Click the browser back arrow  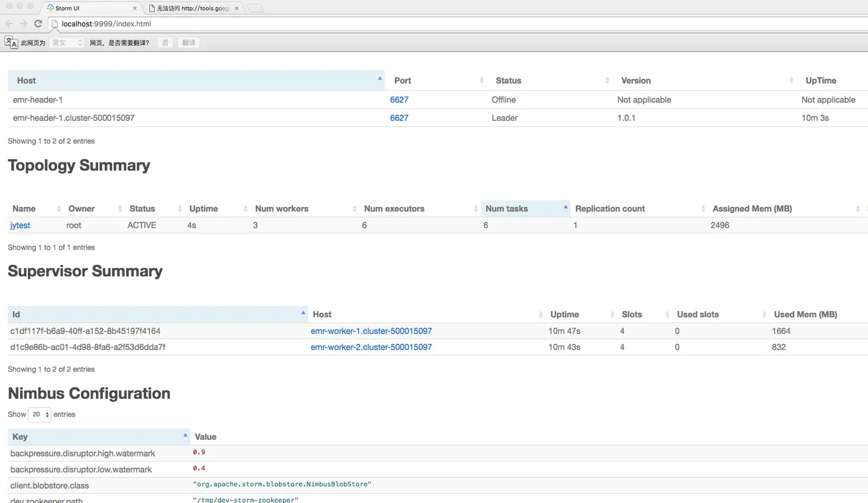coord(9,24)
